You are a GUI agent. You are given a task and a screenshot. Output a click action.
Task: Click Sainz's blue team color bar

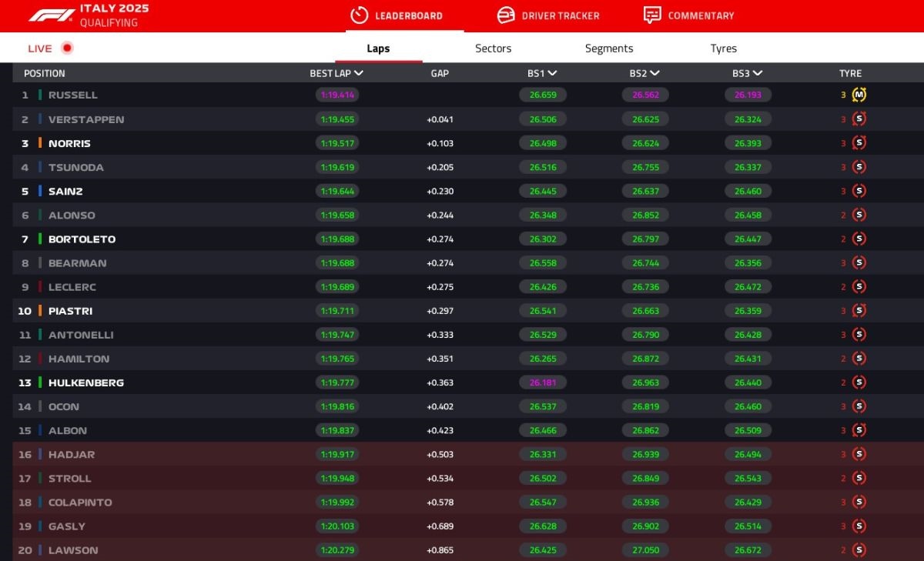click(x=40, y=191)
